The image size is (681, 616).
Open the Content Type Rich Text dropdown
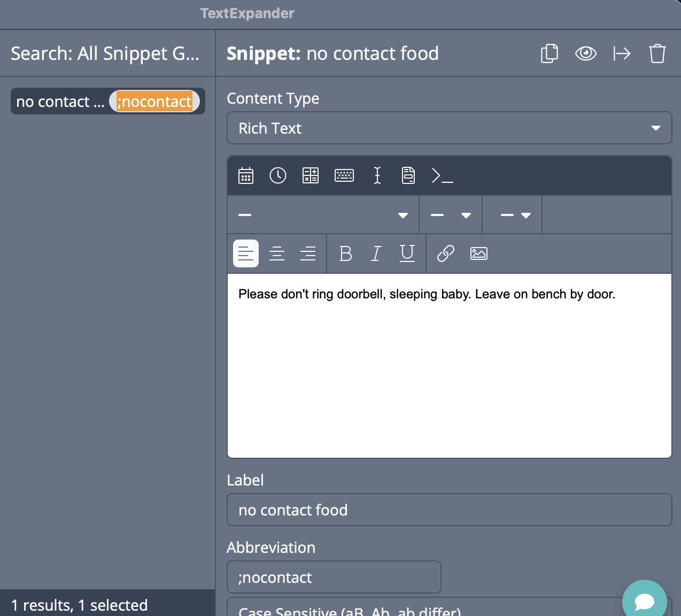(x=449, y=128)
